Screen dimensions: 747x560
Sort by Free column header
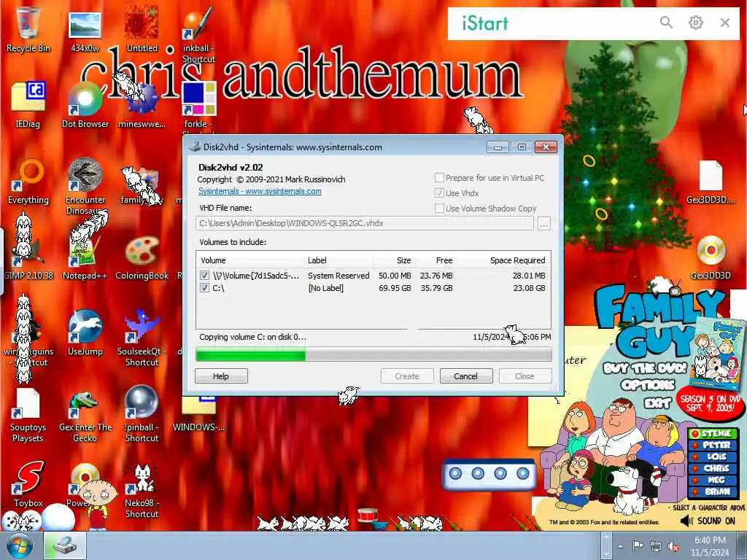click(436, 260)
